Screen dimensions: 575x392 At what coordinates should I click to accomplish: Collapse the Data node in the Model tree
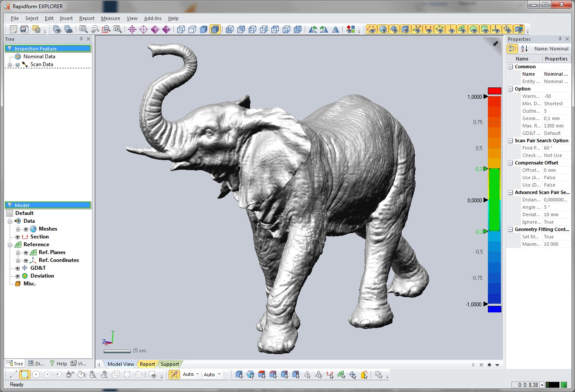pos(10,221)
